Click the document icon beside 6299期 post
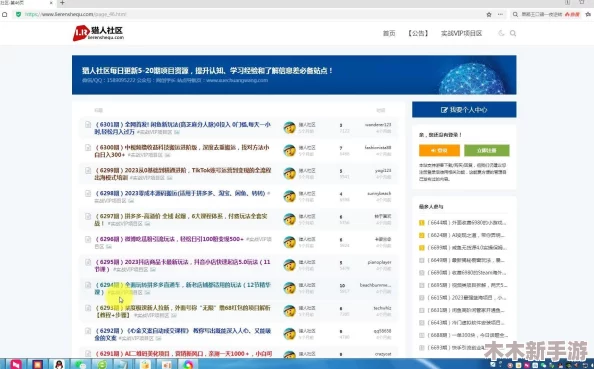Viewport: 594px width, 369px height. pos(88,170)
